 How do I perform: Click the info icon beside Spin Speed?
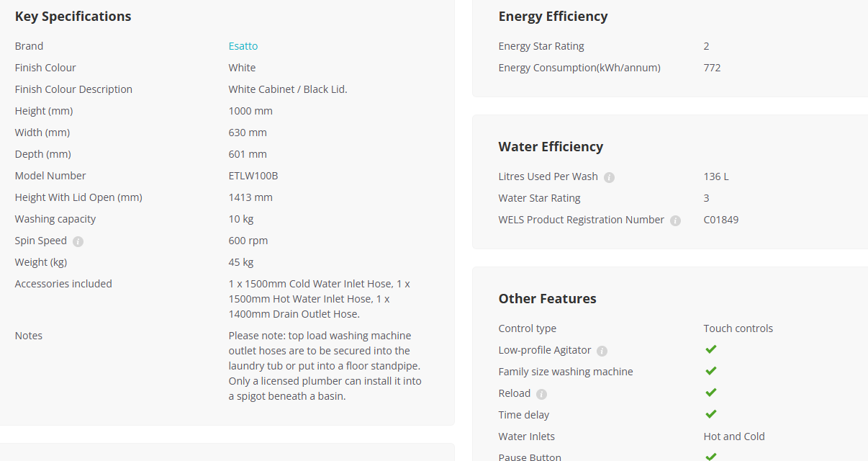(78, 241)
